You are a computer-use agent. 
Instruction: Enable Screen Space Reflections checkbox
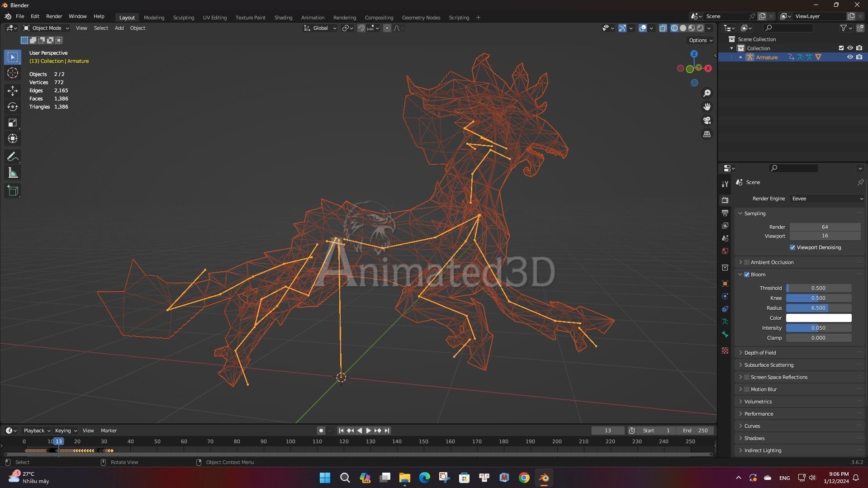pyautogui.click(x=747, y=377)
